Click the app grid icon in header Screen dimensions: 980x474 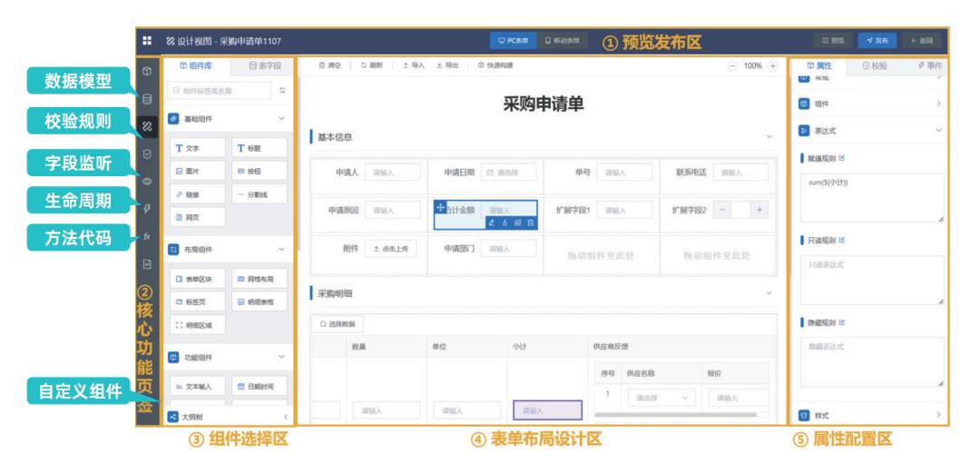[147, 41]
